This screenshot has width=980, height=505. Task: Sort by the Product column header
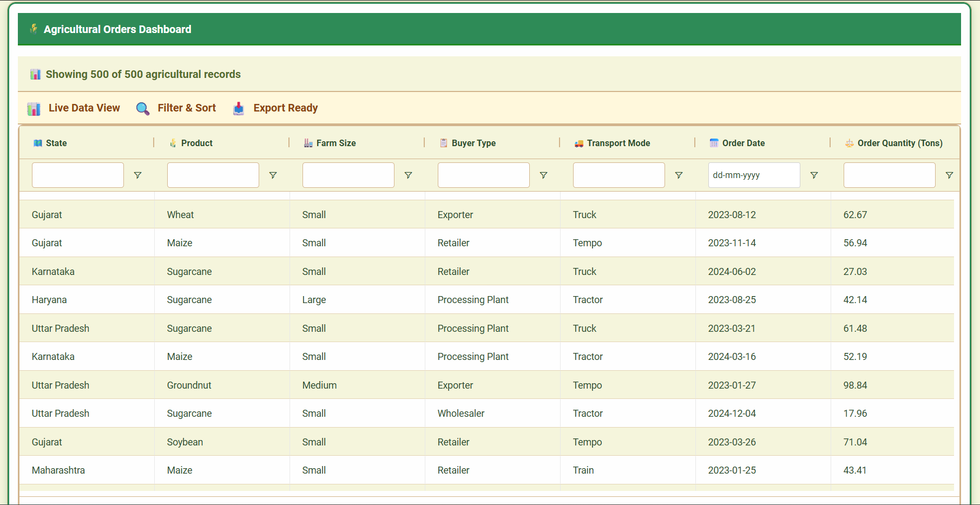pyautogui.click(x=197, y=143)
